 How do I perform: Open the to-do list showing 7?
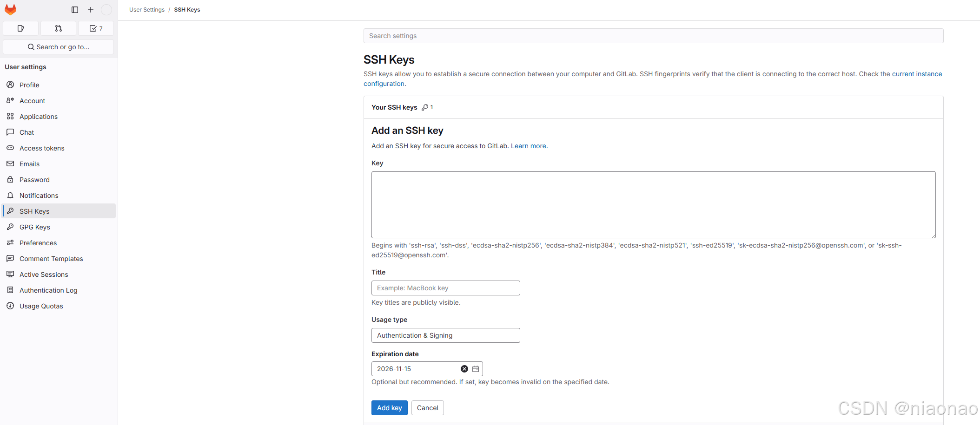pyautogui.click(x=96, y=28)
